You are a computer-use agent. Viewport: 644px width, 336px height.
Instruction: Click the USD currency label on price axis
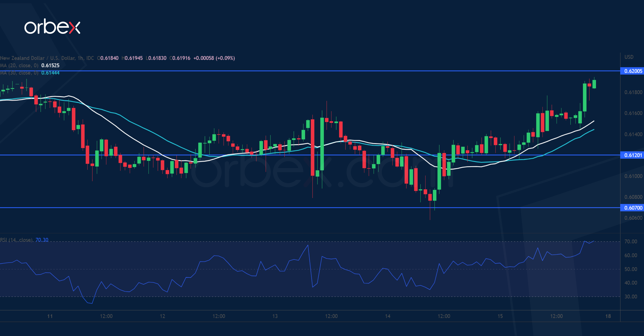point(629,57)
